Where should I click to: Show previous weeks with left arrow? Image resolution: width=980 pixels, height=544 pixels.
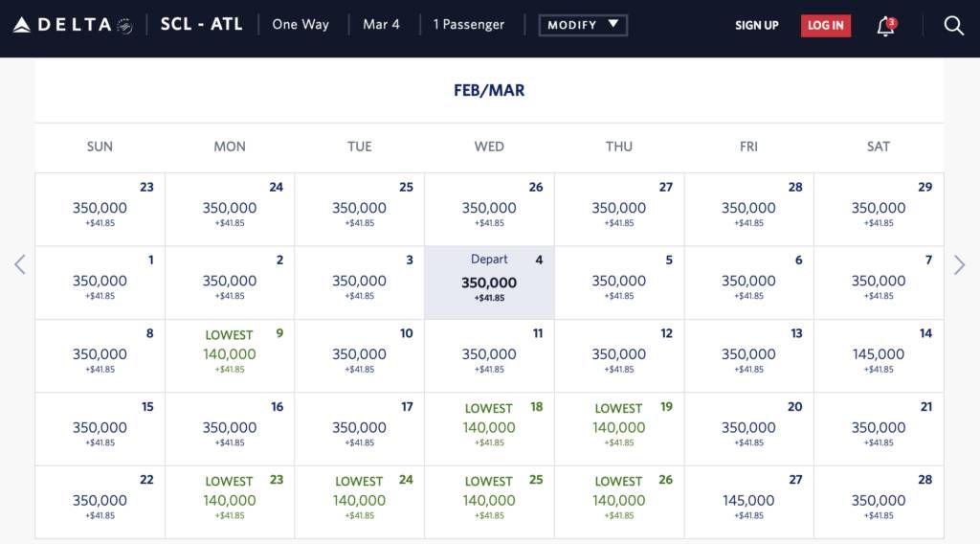20,264
